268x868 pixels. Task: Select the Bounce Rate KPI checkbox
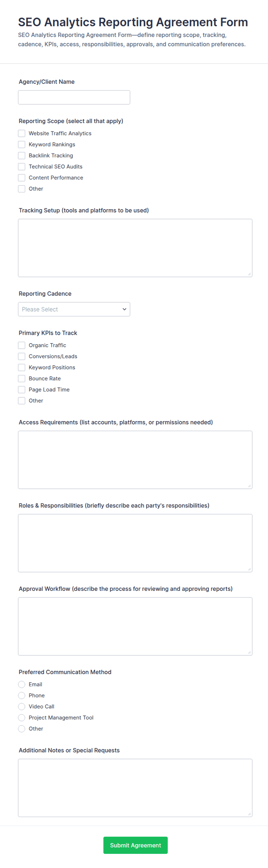click(22, 379)
